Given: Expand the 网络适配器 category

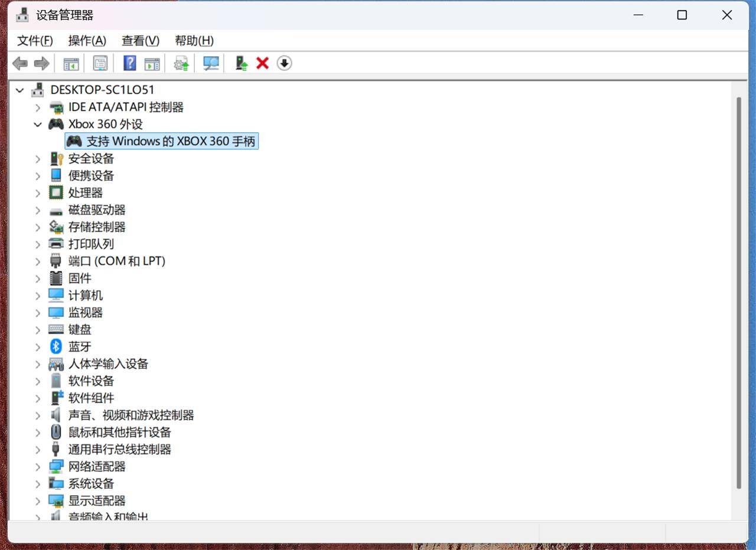Looking at the screenshot, I should pos(38,467).
